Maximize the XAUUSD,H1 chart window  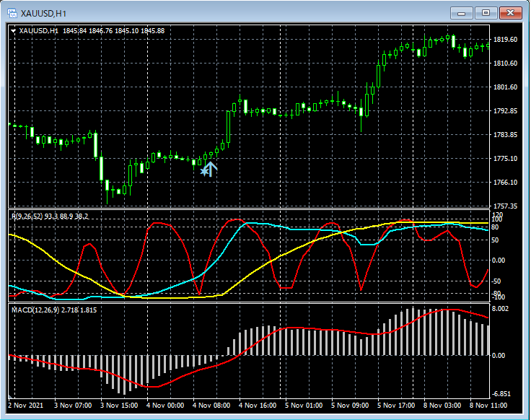pyautogui.click(x=486, y=13)
